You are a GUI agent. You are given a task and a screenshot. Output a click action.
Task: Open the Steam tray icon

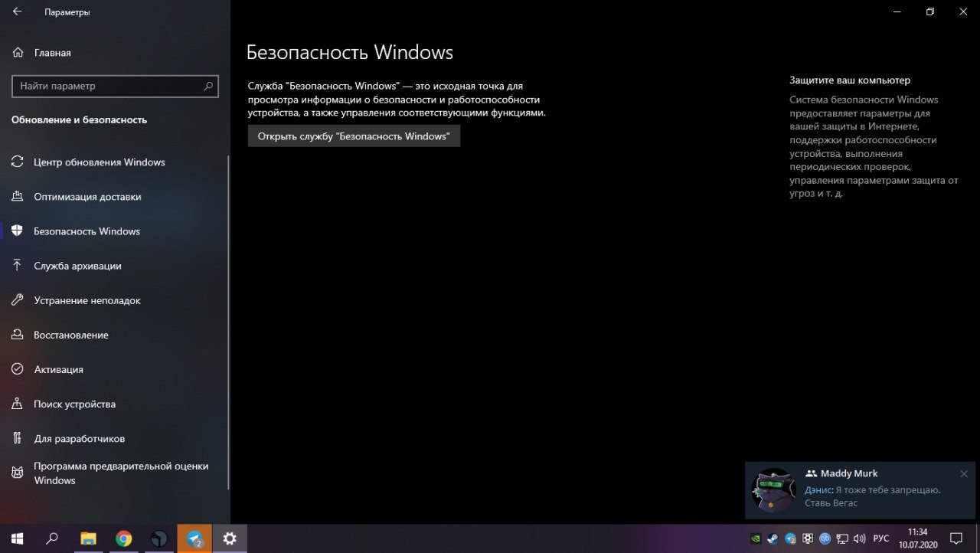(x=773, y=538)
